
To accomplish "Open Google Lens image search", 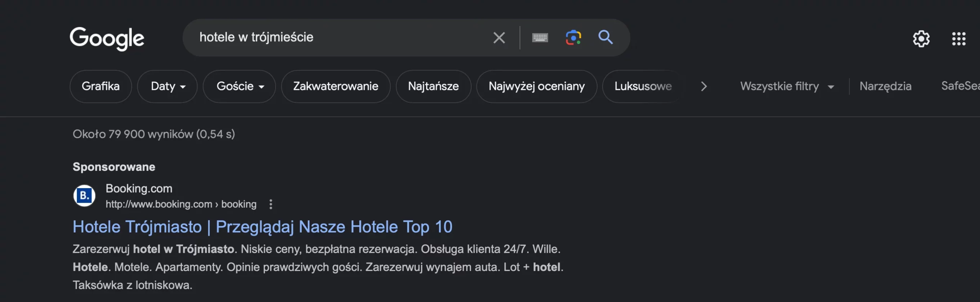I will tap(573, 37).
